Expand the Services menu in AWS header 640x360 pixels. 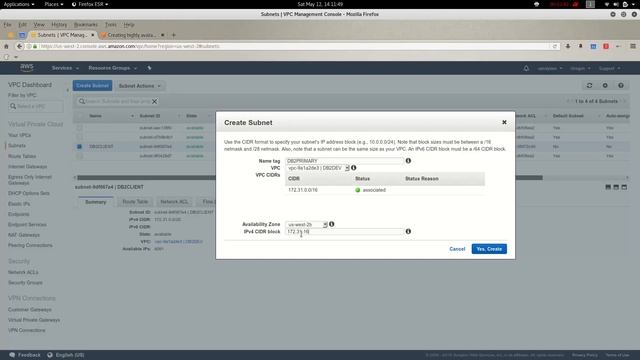[x=65, y=68]
